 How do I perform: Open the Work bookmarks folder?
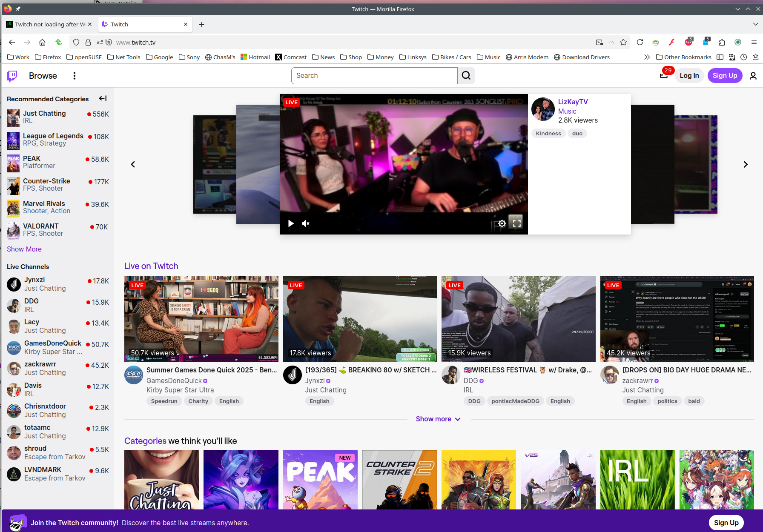[x=18, y=57]
